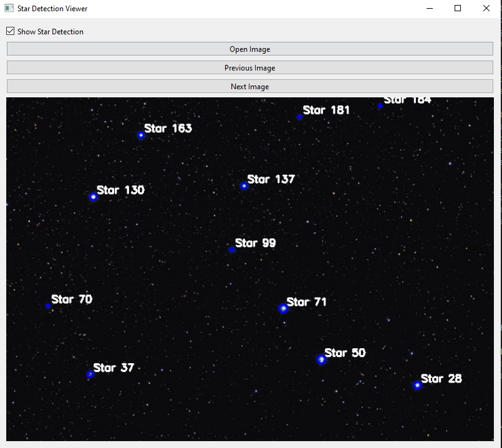The width and height of the screenshot is (502, 448).
Task: Click the Star 137 detection point
Action: (x=244, y=185)
